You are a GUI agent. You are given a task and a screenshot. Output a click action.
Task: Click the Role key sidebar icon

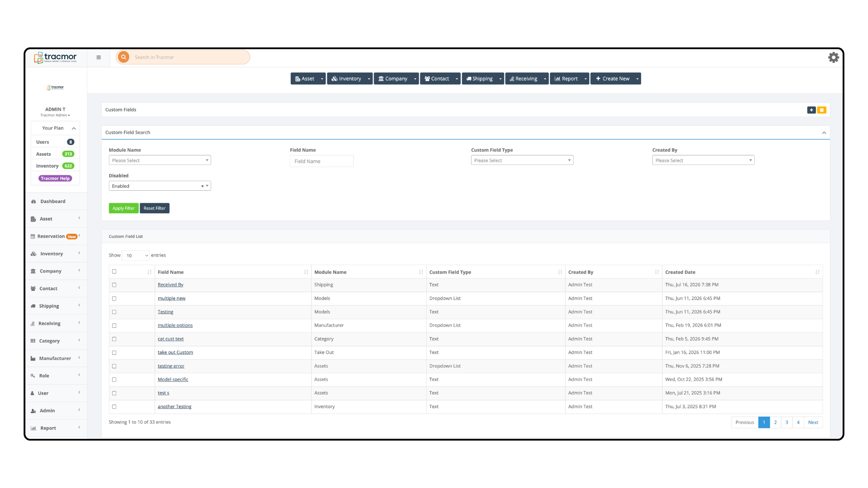point(33,376)
